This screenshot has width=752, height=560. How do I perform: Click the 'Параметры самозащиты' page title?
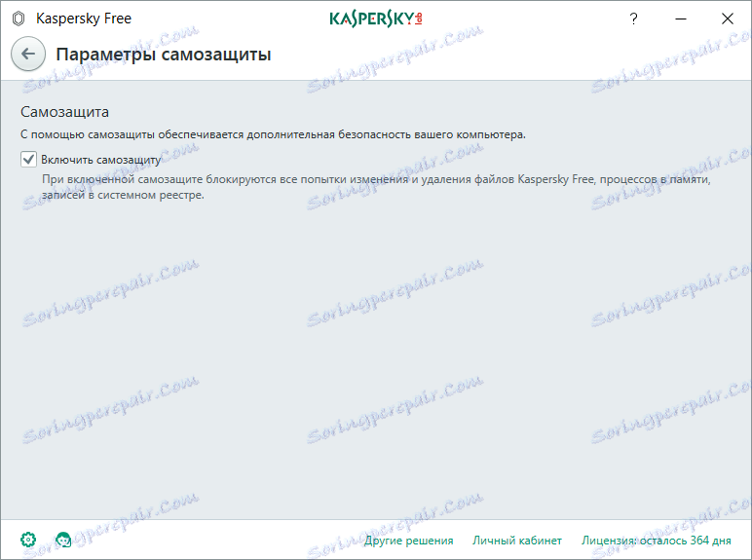[x=164, y=55]
